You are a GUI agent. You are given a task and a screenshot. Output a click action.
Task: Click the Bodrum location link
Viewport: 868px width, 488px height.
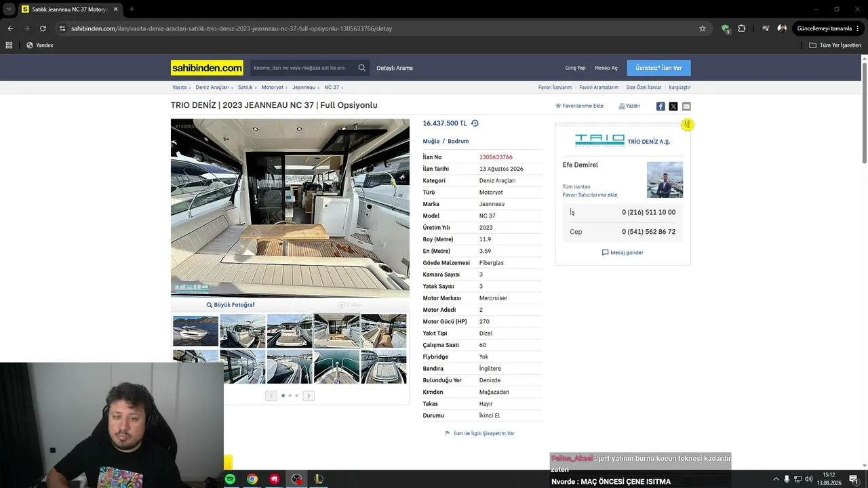click(x=458, y=141)
